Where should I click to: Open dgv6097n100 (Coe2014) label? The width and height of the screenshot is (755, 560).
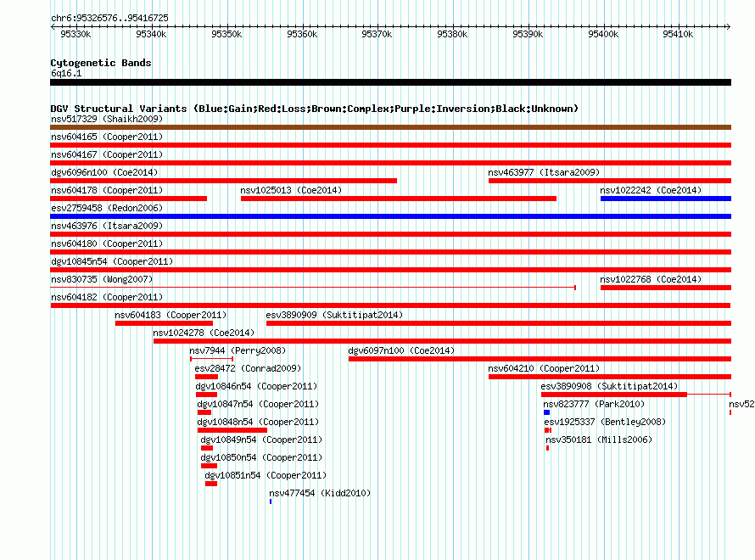coord(401,350)
